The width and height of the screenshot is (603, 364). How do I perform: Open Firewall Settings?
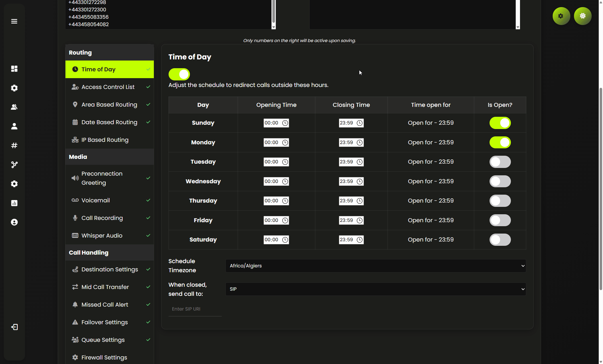point(109,357)
